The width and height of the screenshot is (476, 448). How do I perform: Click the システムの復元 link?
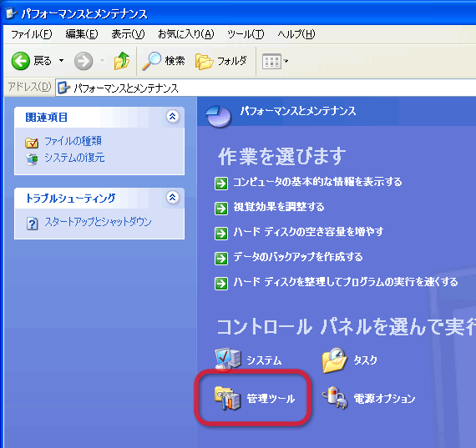click(74, 158)
